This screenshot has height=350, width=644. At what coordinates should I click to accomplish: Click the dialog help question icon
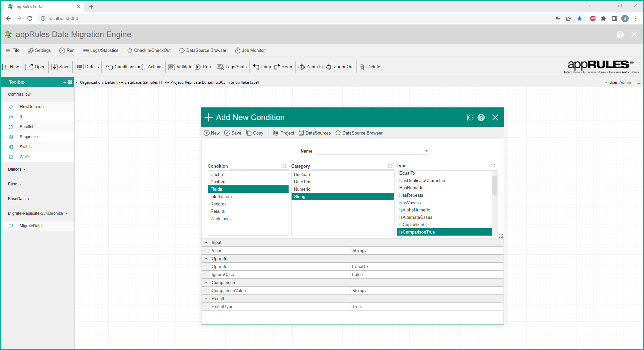click(x=481, y=117)
